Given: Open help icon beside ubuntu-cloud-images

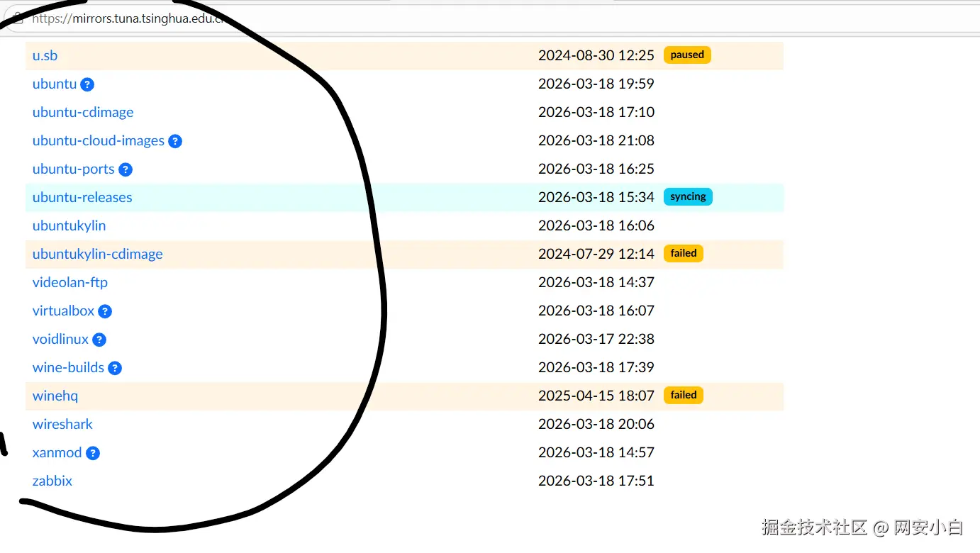Looking at the screenshot, I should coord(175,141).
